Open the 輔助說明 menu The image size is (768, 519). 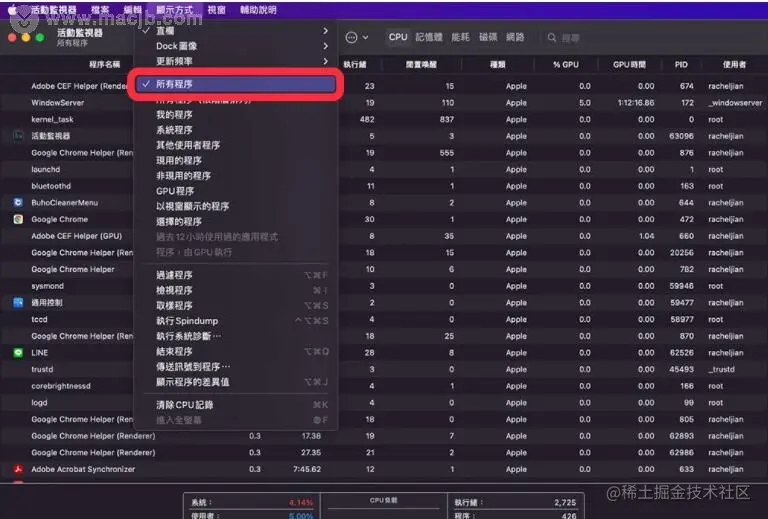pyautogui.click(x=258, y=10)
